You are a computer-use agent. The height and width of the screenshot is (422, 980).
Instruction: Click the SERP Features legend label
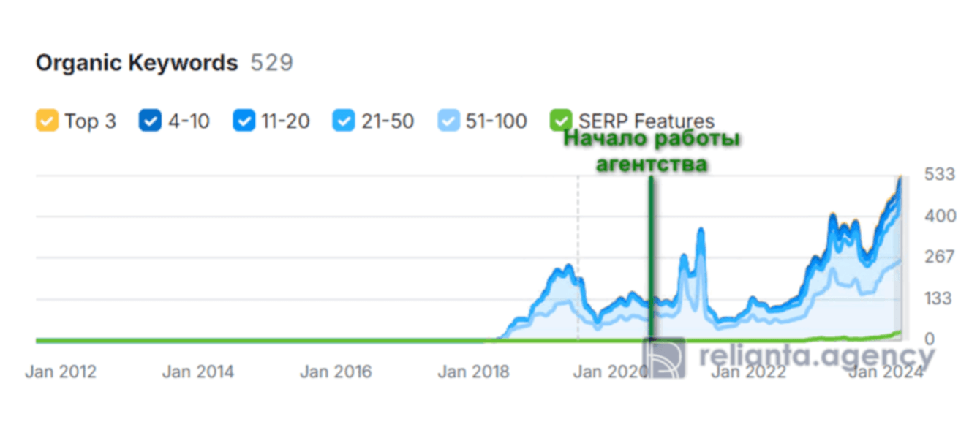(647, 121)
